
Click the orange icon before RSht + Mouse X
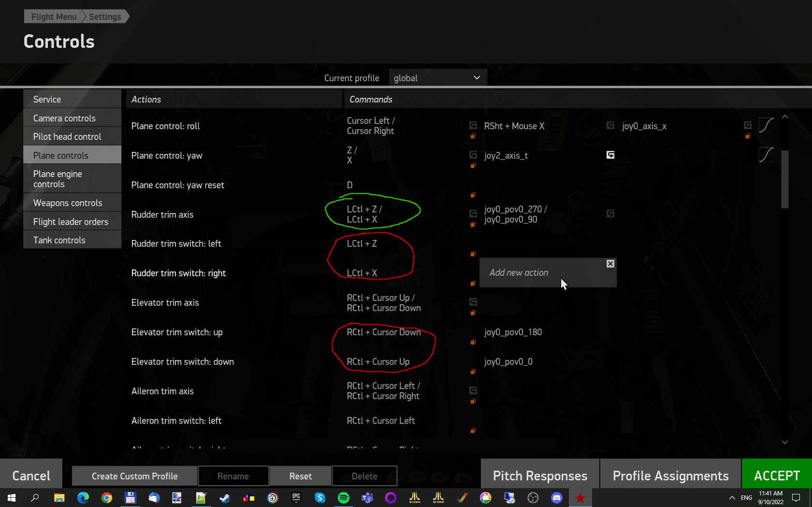pyautogui.click(x=473, y=136)
